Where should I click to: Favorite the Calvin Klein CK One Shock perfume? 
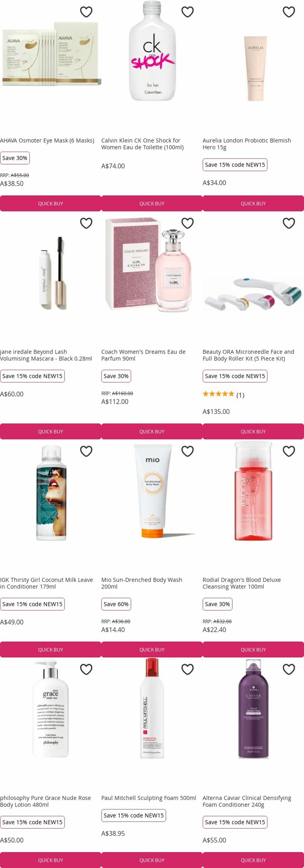click(x=188, y=12)
